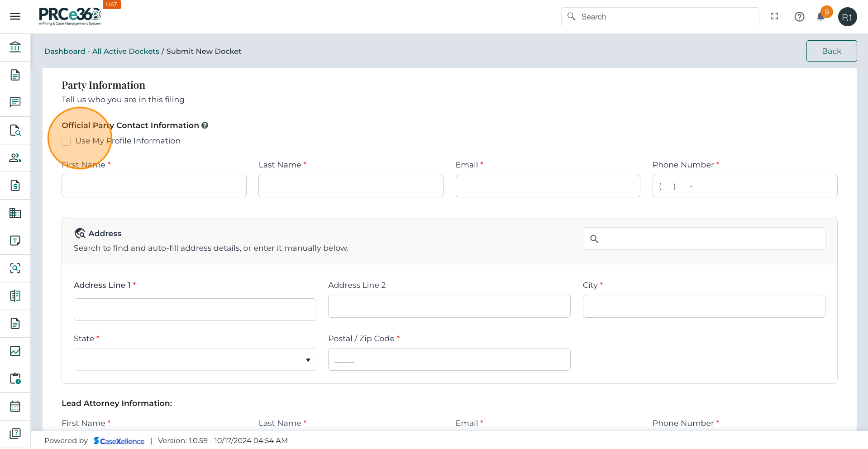Click the courthouse dashboard sidebar icon
The height and width of the screenshot is (449, 868).
tap(15, 47)
